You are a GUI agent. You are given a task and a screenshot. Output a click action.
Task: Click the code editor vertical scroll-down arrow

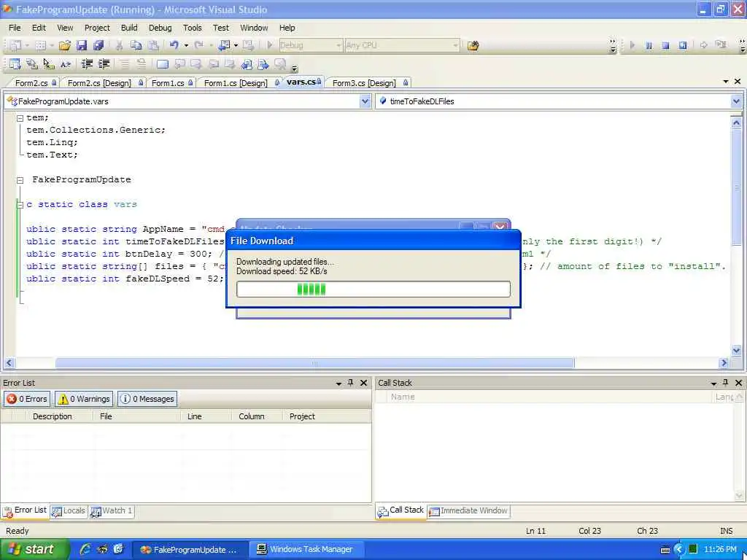736,351
